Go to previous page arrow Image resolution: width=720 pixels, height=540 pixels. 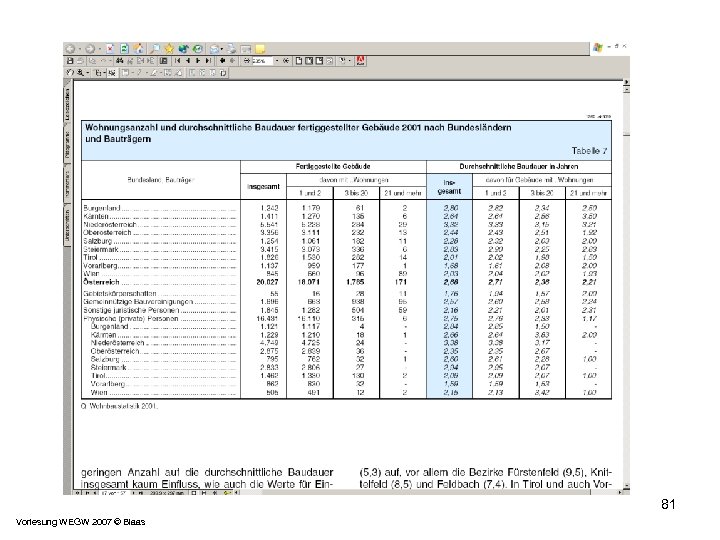(188, 61)
